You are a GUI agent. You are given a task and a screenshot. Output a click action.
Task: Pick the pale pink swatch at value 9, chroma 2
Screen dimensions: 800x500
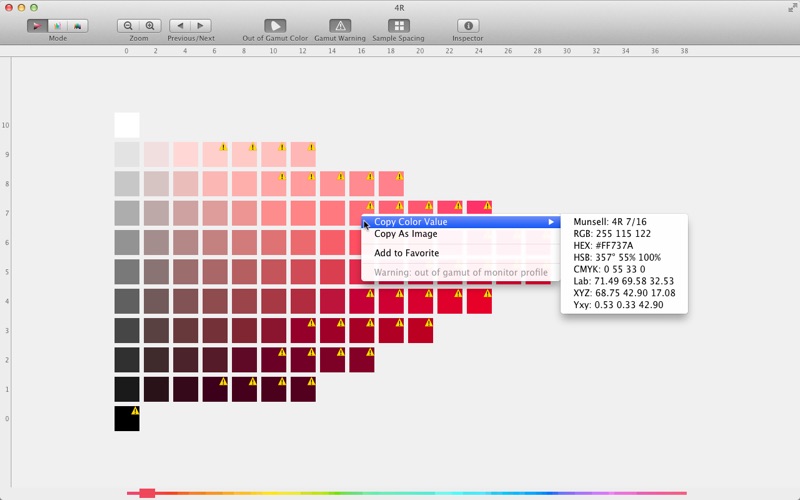pyautogui.click(x=156, y=155)
